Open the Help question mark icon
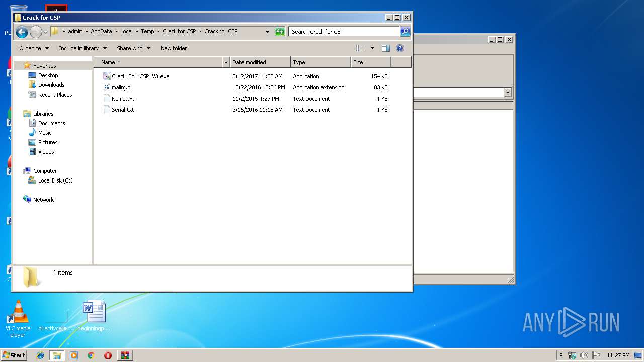Viewport: 644px width, 362px height. (x=400, y=48)
